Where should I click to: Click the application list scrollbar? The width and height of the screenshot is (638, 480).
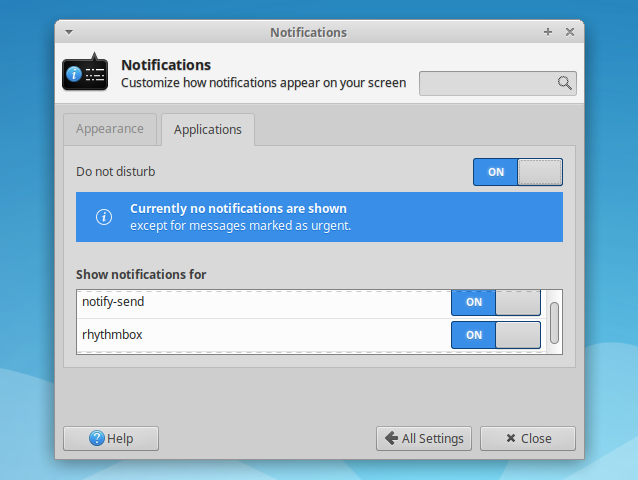click(554, 322)
